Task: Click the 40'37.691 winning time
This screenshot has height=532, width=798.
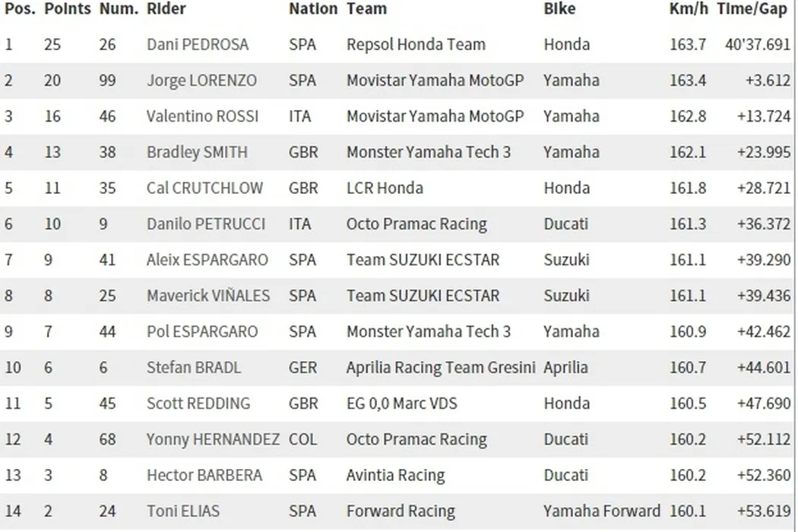Action: click(x=758, y=44)
